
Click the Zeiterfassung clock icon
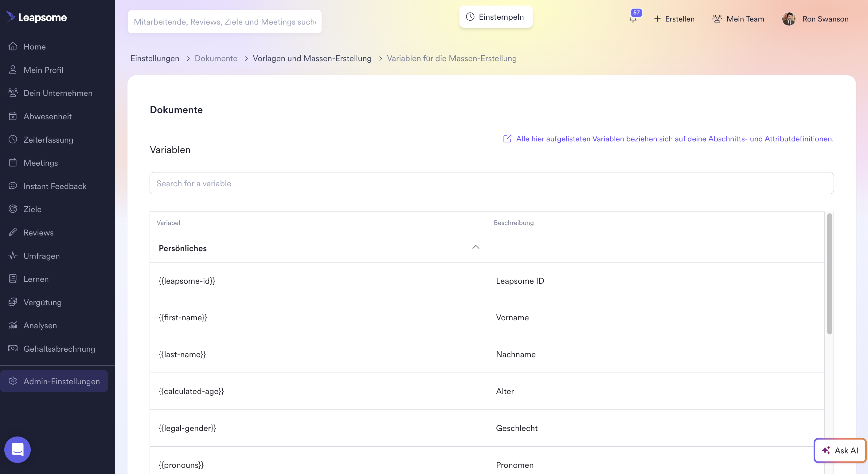pyautogui.click(x=13, y=139)
